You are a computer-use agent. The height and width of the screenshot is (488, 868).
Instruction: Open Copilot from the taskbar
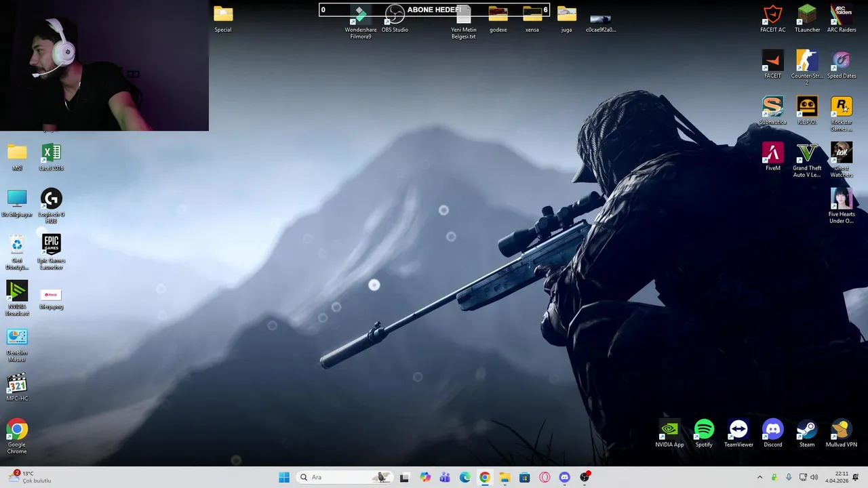point(425,477)
